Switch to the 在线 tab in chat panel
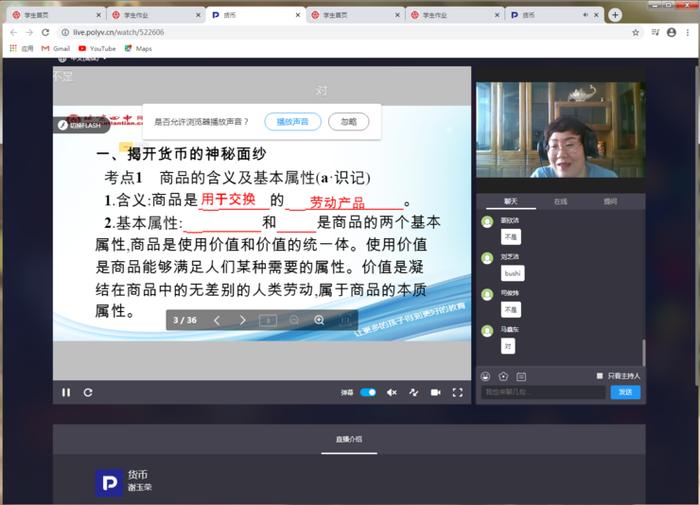The height and width of the screenshot is (505, 700). [x=560, y=201]
